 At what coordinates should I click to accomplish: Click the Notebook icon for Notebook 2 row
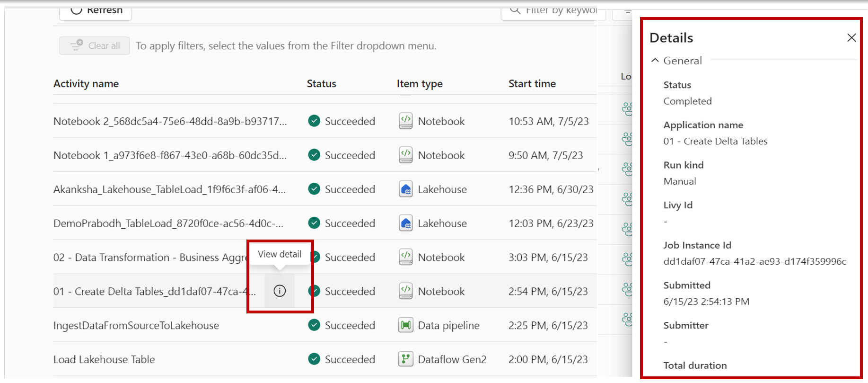(x=405, y=121)
